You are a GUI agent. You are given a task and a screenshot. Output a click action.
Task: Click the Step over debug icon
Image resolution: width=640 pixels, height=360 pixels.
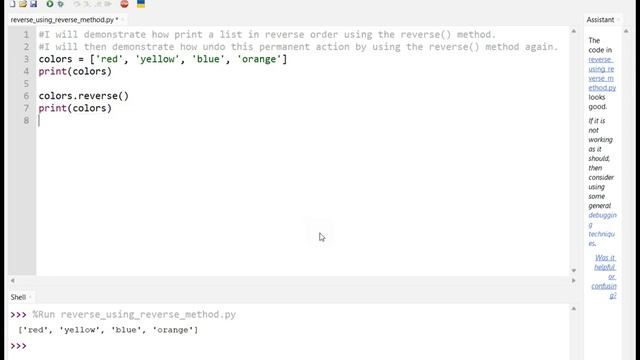pos(77,4)
